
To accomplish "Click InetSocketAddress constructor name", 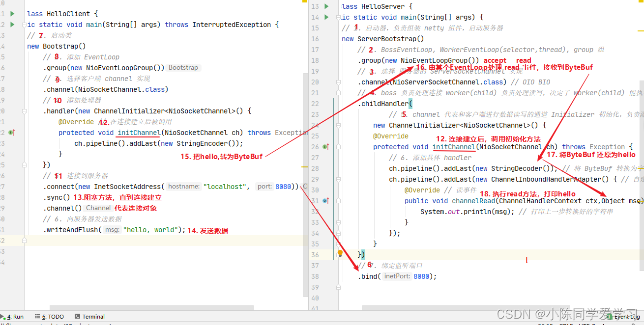I will coord(127,187).
